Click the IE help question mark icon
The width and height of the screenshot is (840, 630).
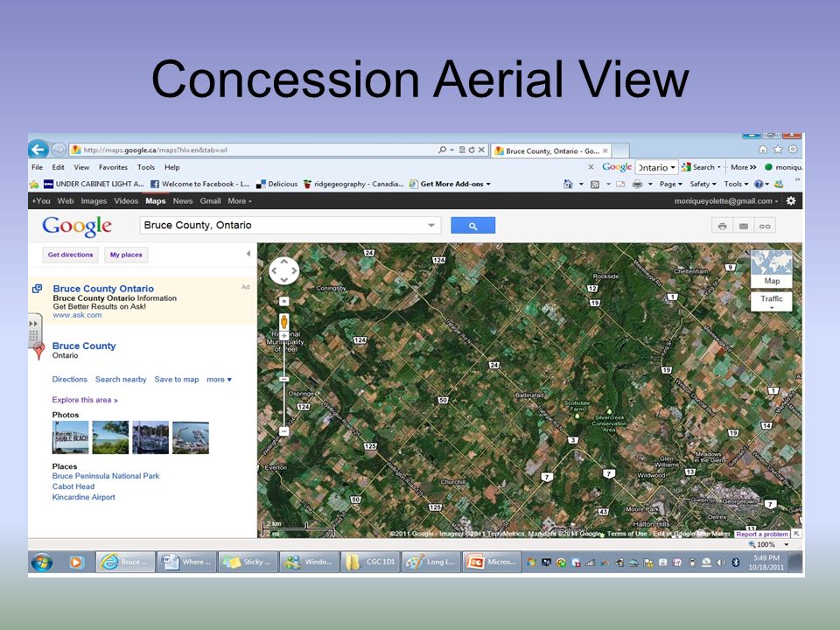[759, 184]
